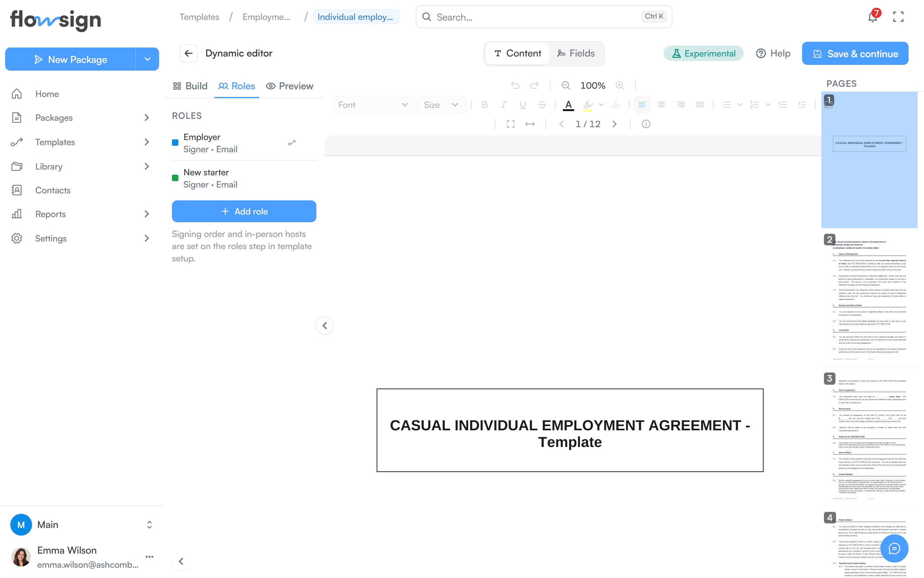Click the Search input field
This screenshot has width=924, height=578.
pyautogui.click(x=544, y=17)
